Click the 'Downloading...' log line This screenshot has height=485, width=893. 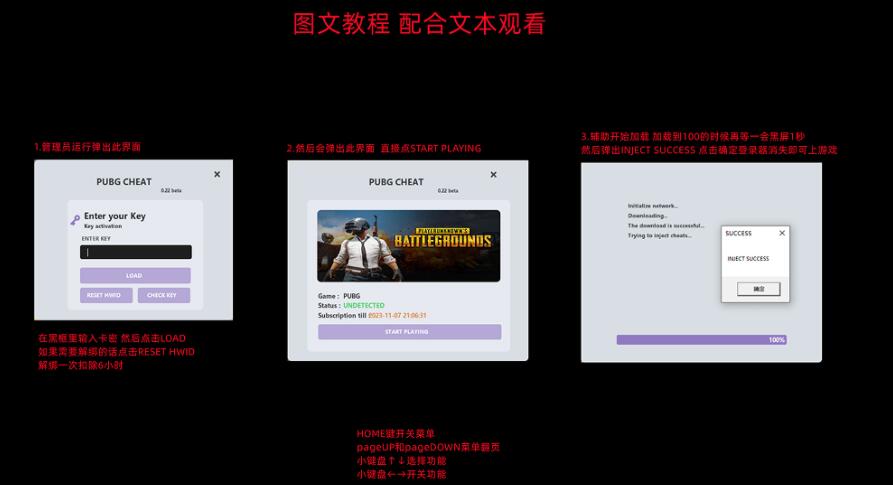647,216
